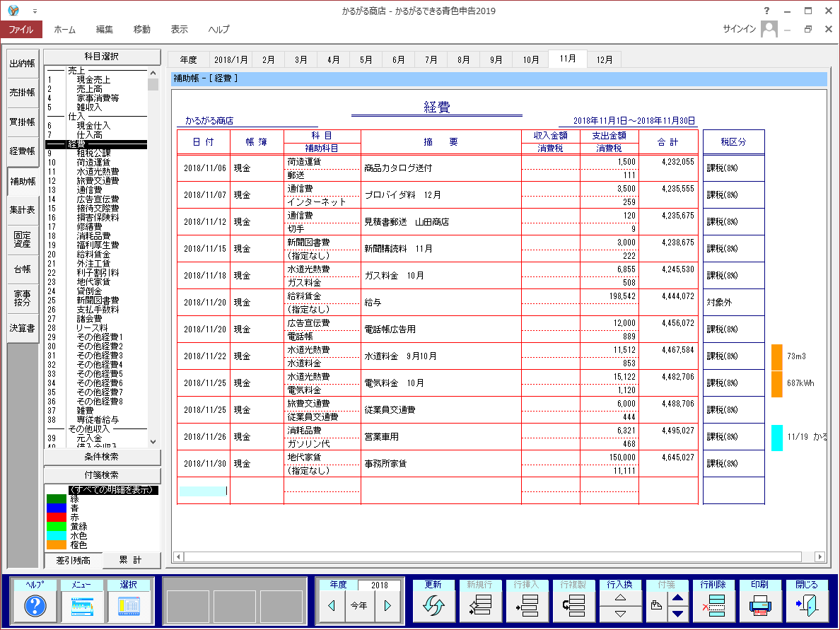Go to previous year with the left arrow

331,606
